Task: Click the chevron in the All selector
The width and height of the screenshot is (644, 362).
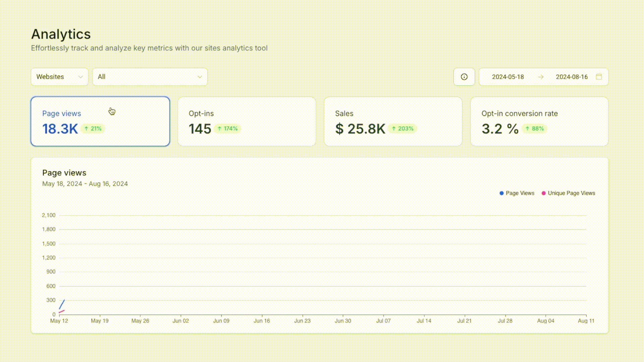Action: click(200, 77)
